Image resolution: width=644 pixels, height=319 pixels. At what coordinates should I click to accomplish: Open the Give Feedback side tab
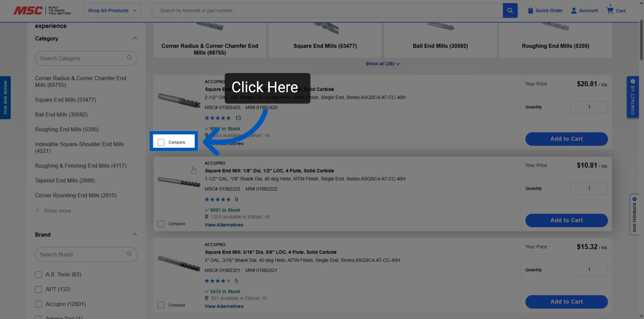[634, 215]
